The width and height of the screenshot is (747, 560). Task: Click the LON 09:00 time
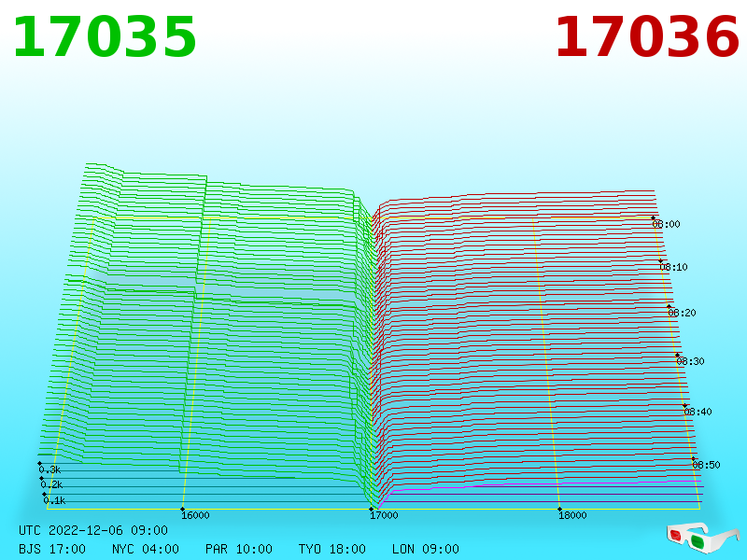click(426, 549)
